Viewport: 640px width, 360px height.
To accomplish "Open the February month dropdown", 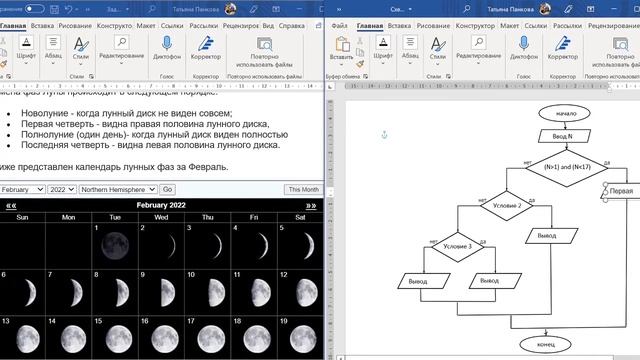I will (x=22, y=189).
